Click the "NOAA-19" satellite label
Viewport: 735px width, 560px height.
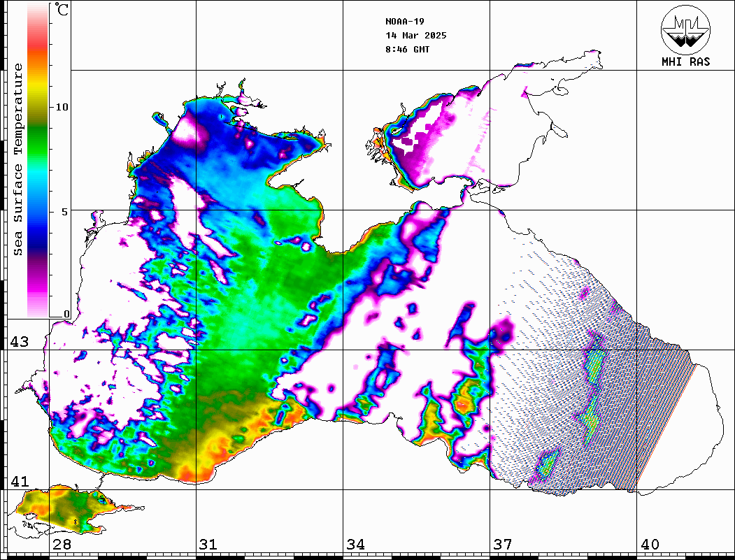(x=404, y=22)
